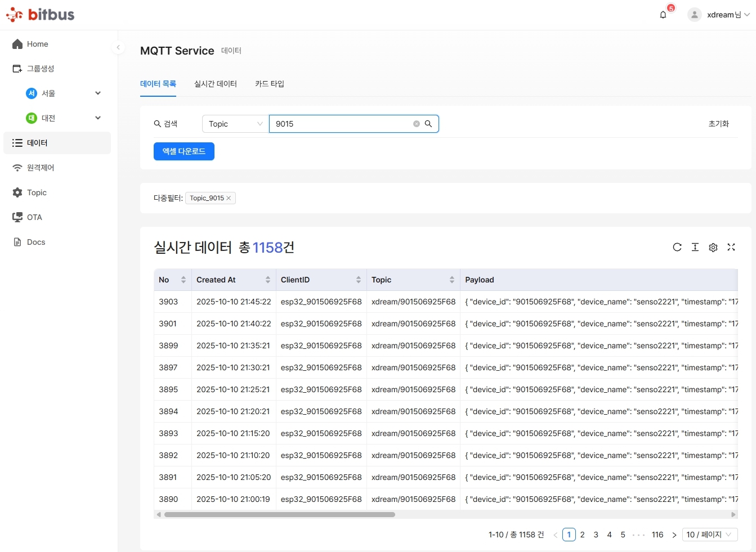Adjust table row density icon
This screenshot has width=756, height=552.
tap(695, 247)
